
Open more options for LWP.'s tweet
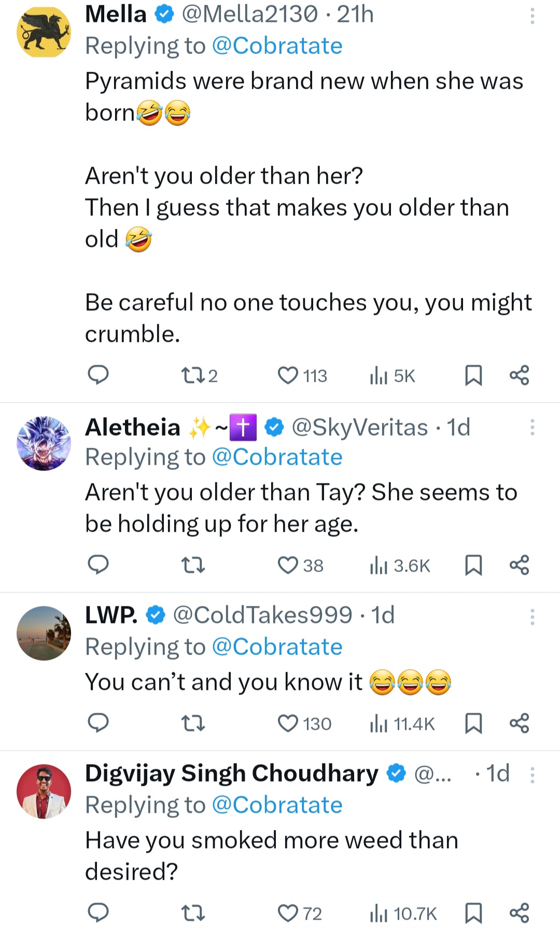(x=532, y=616)
